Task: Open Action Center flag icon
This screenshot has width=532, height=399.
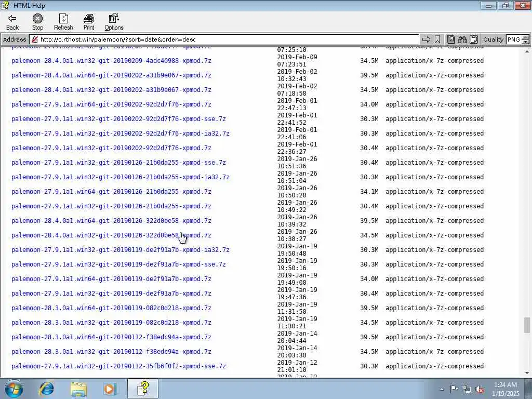Action: tap(454, 389)
